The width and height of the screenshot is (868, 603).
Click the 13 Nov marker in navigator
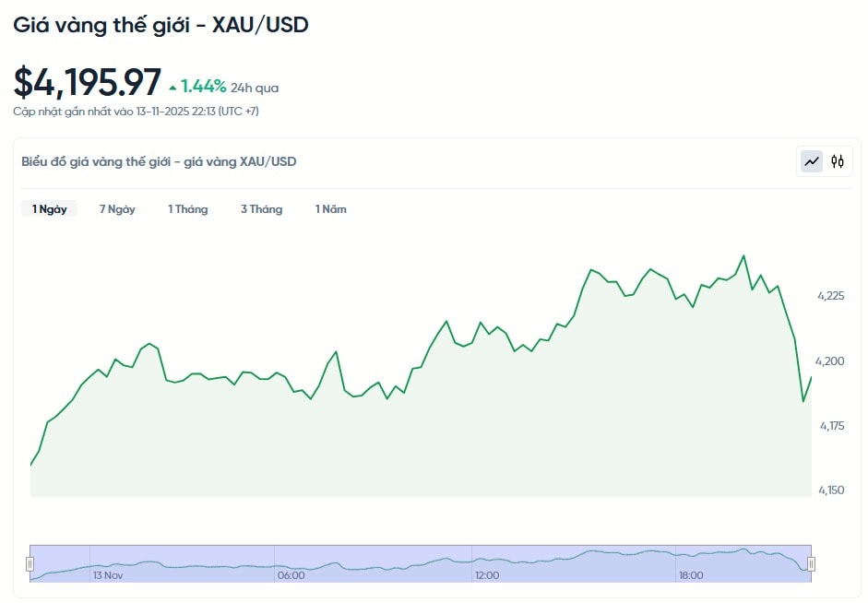pos(108,575)
